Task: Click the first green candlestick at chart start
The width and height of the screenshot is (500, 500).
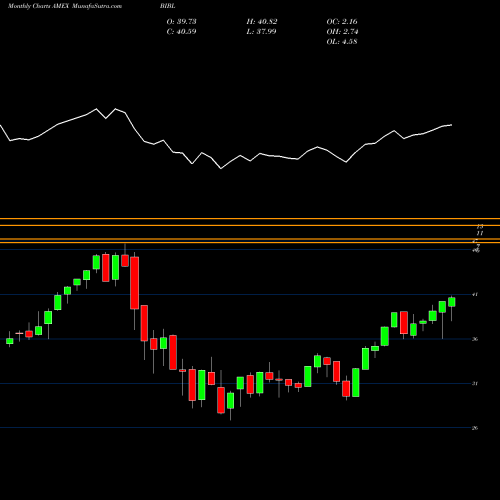Action: [10, 341]
